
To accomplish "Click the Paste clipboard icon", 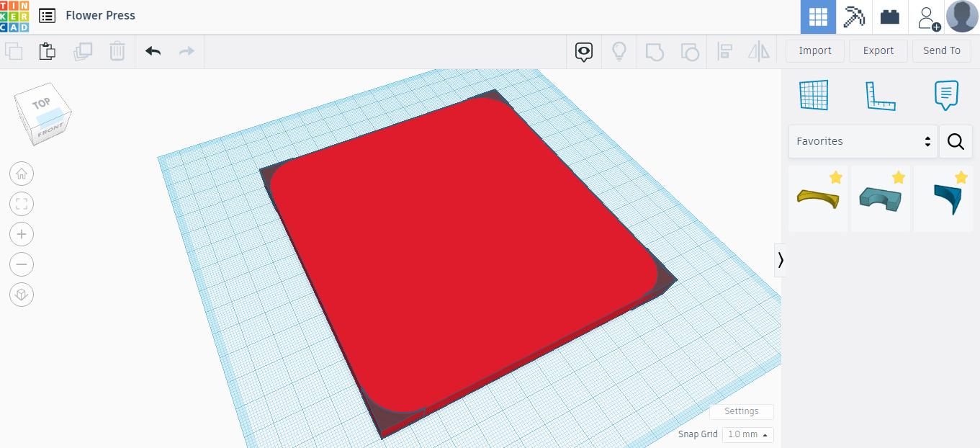I will click(47, 51).
